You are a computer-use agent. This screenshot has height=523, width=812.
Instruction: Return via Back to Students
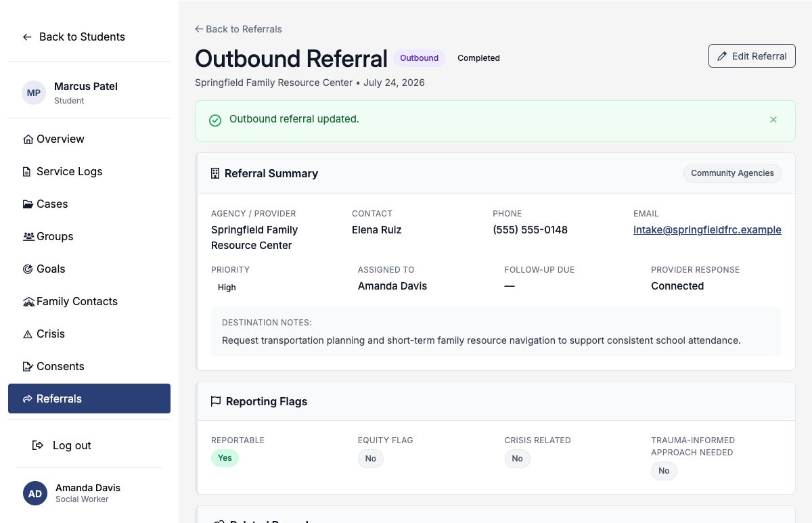pyautogui.click(x=74, y=37)
